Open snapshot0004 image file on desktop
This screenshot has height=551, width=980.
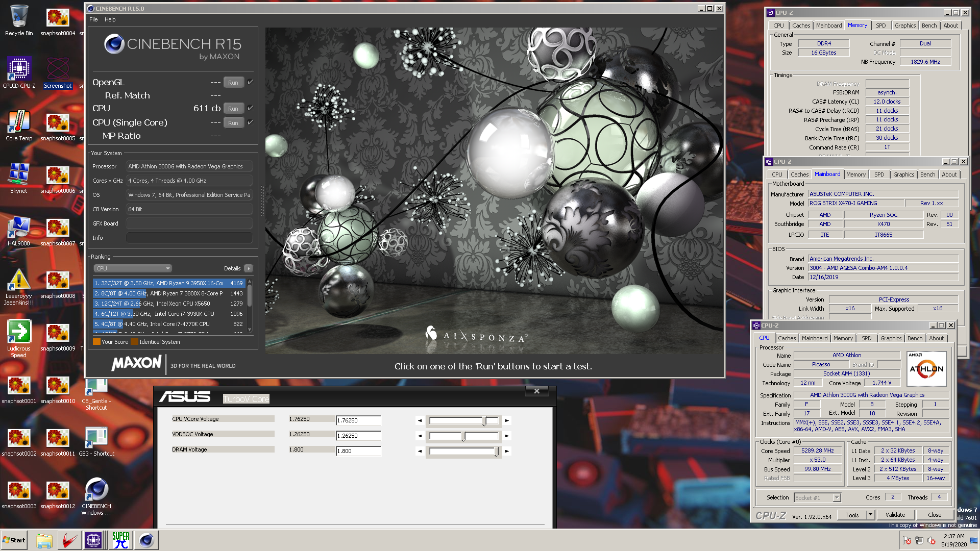point(58,20)
